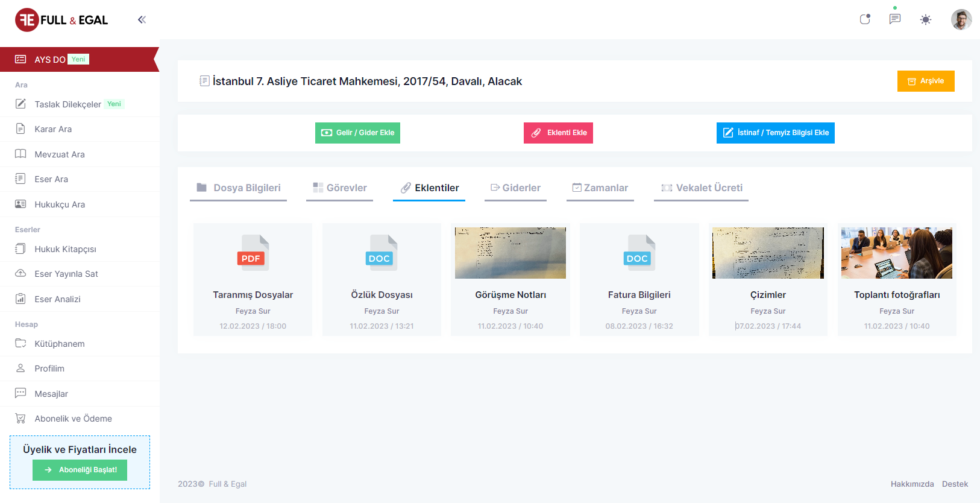Viewport: 980px width, 503px height.
Task: Click İstinaf / Temyiz Bilgisi Ekle
Action: coord(775,133)
